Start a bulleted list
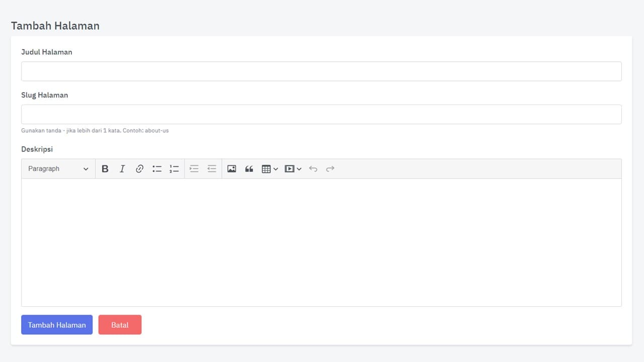 pyautogui.click(x=157, y=169)
